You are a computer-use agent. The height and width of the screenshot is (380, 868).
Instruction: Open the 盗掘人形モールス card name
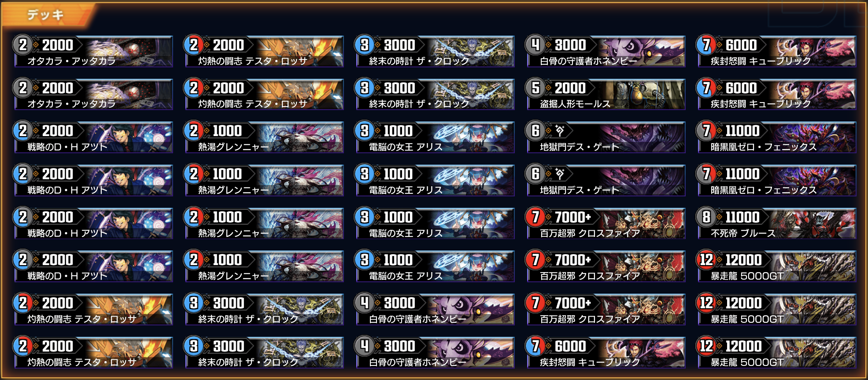pos(575,104)
